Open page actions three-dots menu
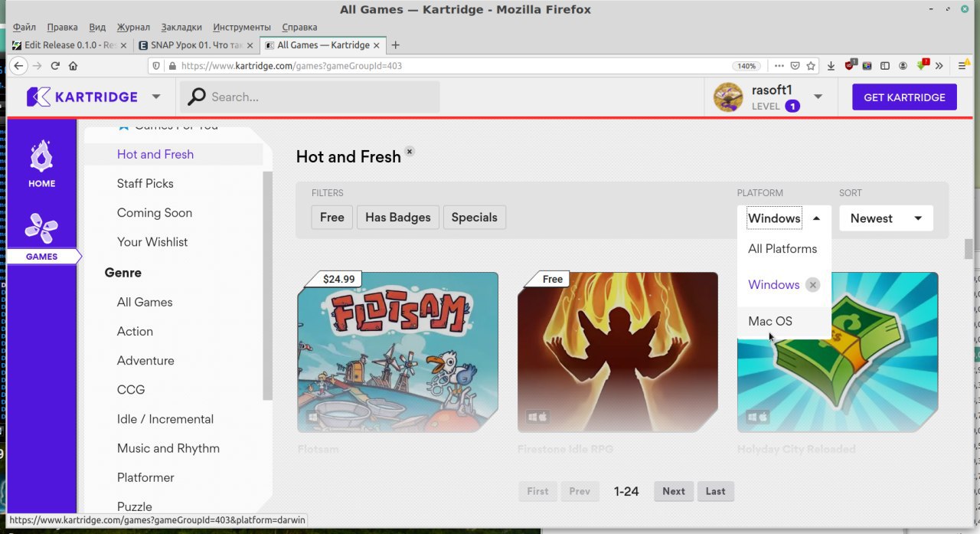This screenshot has width=980, height=534. point(779,66)
